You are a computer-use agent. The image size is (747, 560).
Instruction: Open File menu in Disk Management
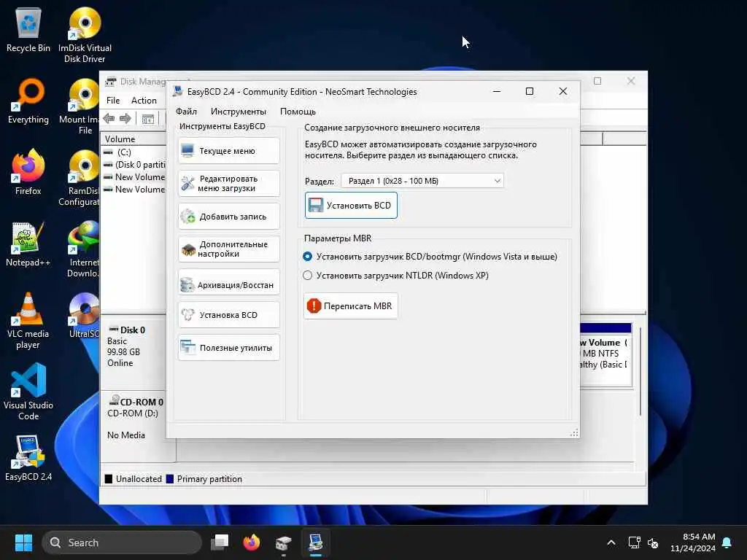point(113,101)
